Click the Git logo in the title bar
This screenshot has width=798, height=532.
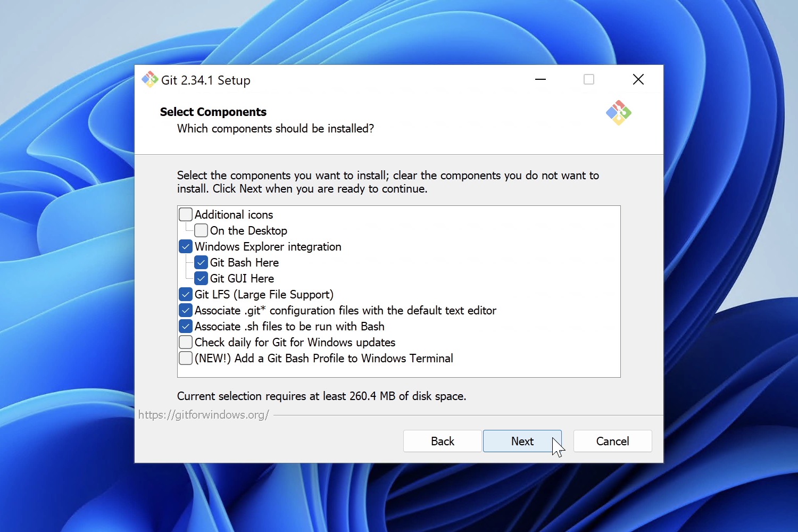click(x=149, y=79)
